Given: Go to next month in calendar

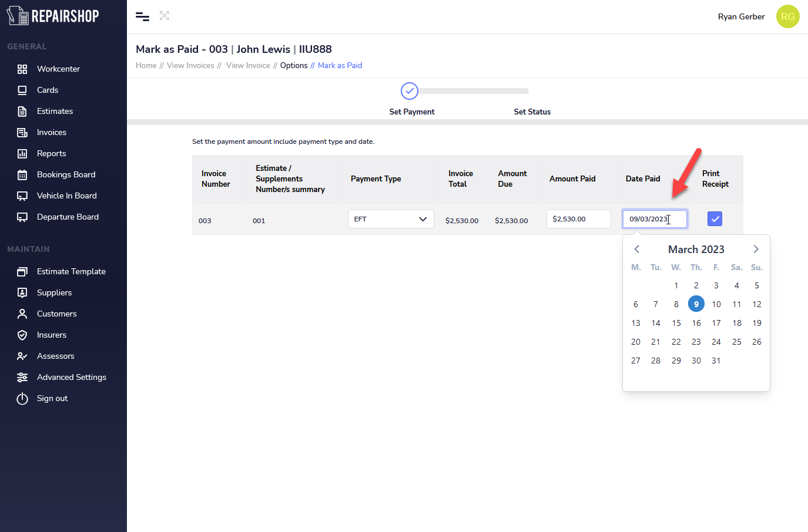Looking at the screenshot, I should tap(756, 249).
